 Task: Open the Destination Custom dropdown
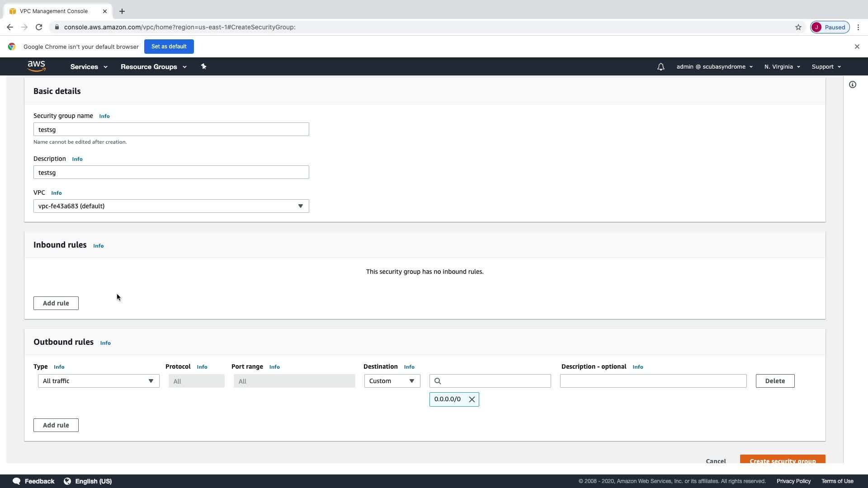(392, 381)
